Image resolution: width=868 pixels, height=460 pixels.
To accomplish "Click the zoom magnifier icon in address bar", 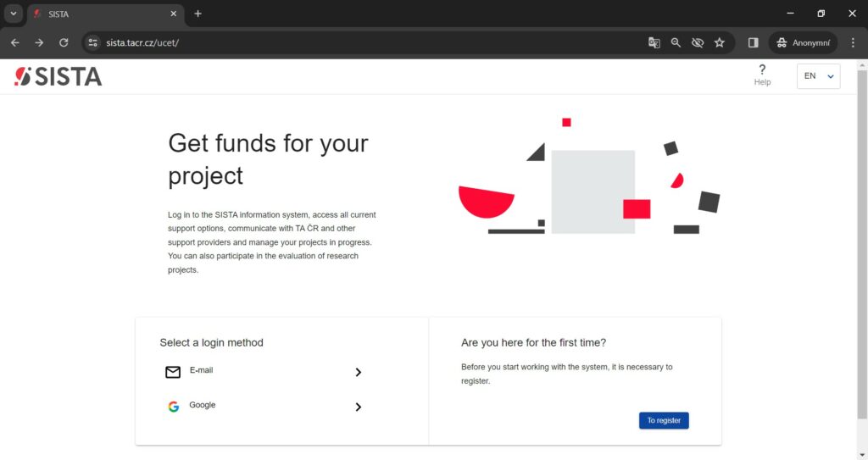I will click(x=676, y=42).
